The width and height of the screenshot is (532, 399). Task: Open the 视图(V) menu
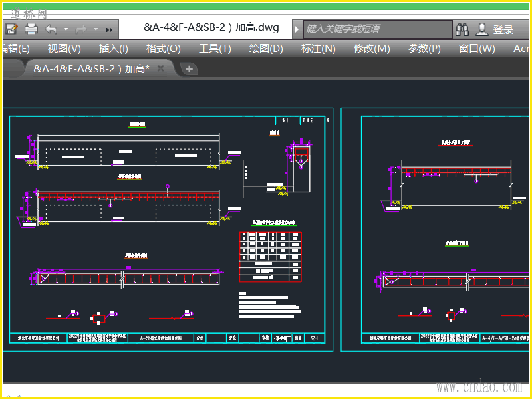coord(65,49)
